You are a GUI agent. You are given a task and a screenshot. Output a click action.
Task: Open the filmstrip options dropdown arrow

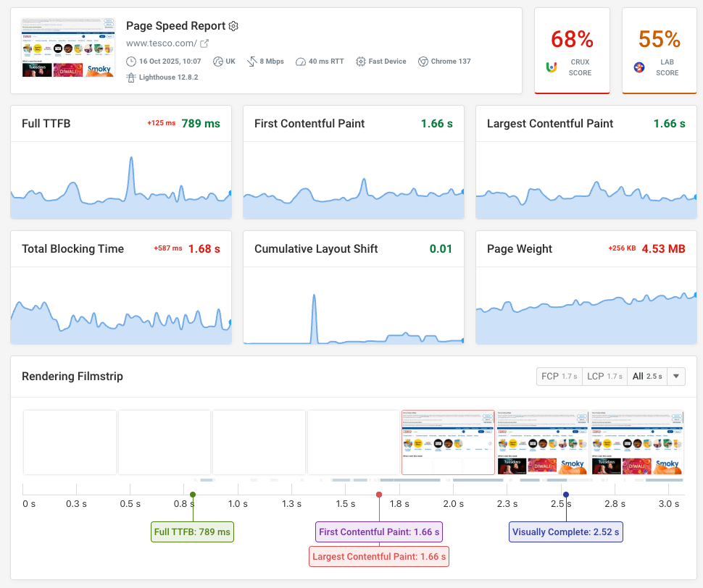point(675,376)
